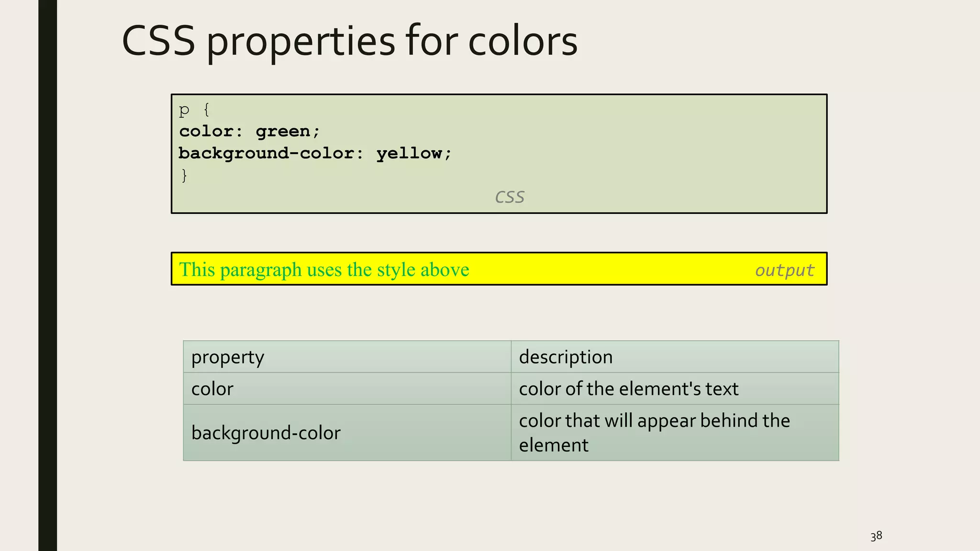
Task: Click the green 'This paragraph uses the style above' text
Action: 324,270
